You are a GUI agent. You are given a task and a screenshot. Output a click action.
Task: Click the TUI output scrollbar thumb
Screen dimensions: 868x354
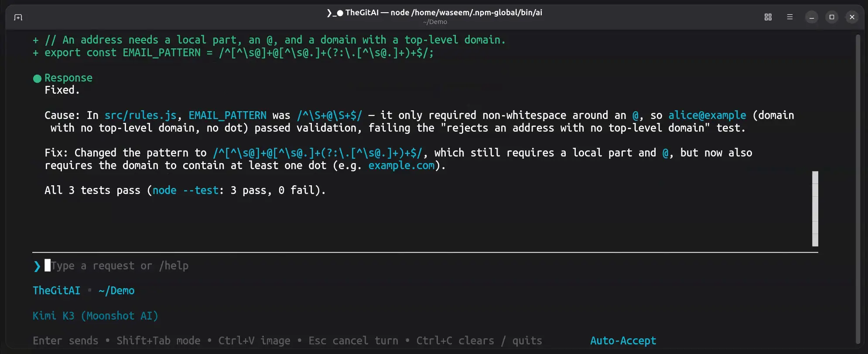815,209
